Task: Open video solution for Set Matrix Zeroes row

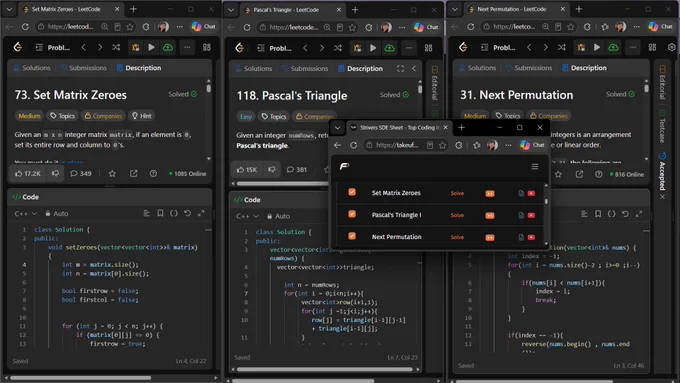Action: coord(490,193)
